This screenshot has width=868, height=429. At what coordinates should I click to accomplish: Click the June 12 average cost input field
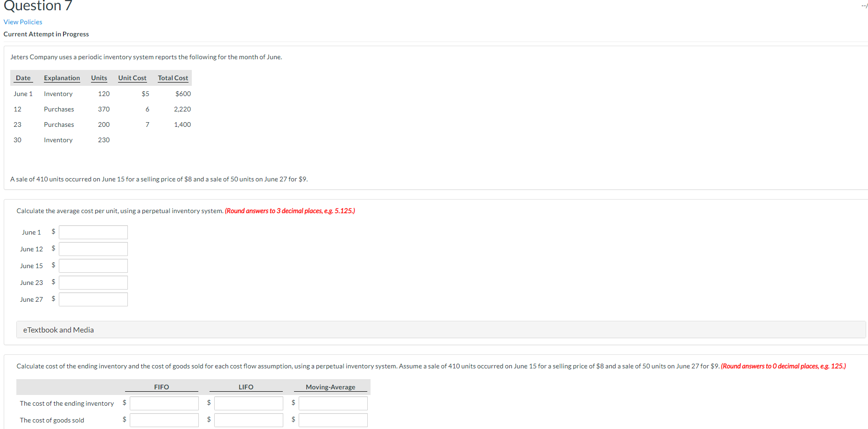[x=92, y=249]
